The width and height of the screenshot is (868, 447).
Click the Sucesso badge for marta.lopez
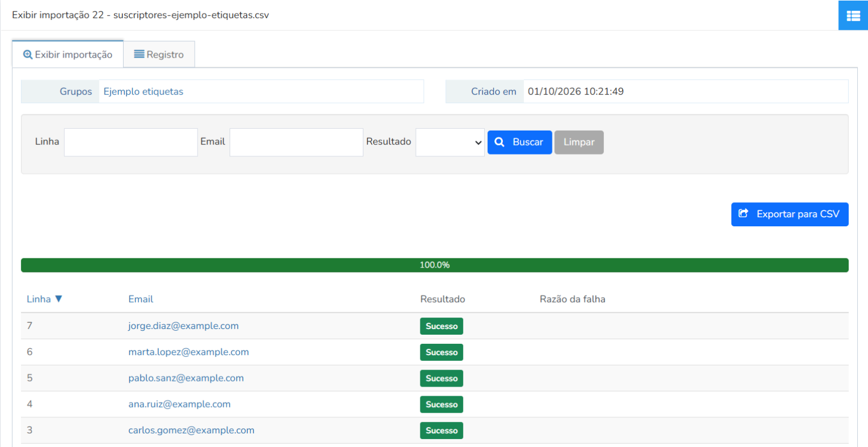(441, 352)
